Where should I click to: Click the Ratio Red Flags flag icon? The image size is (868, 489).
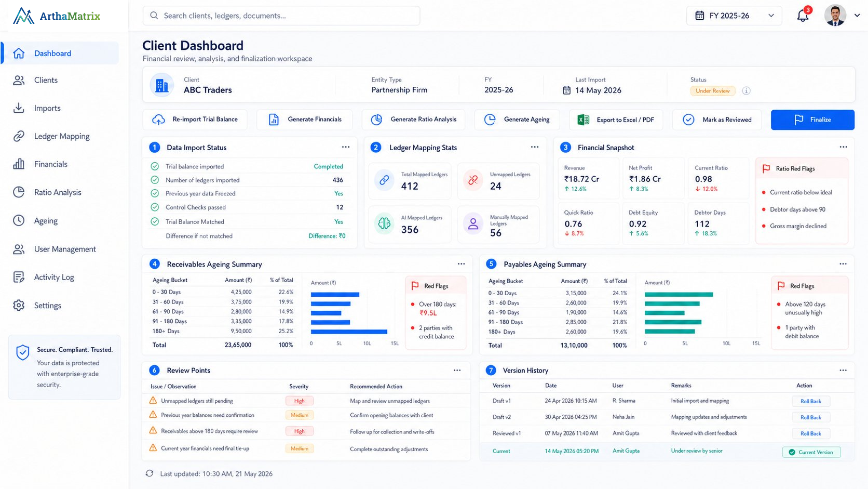(x=766, y=169)
